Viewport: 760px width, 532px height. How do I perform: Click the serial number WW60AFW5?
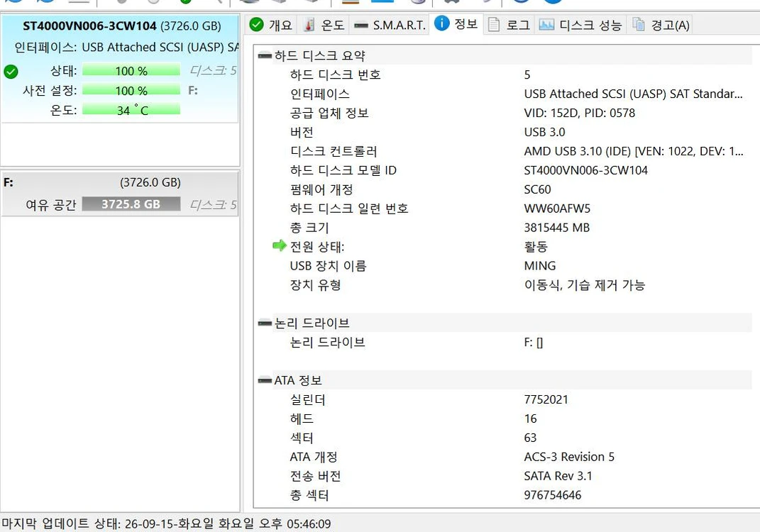pos(557,209)
